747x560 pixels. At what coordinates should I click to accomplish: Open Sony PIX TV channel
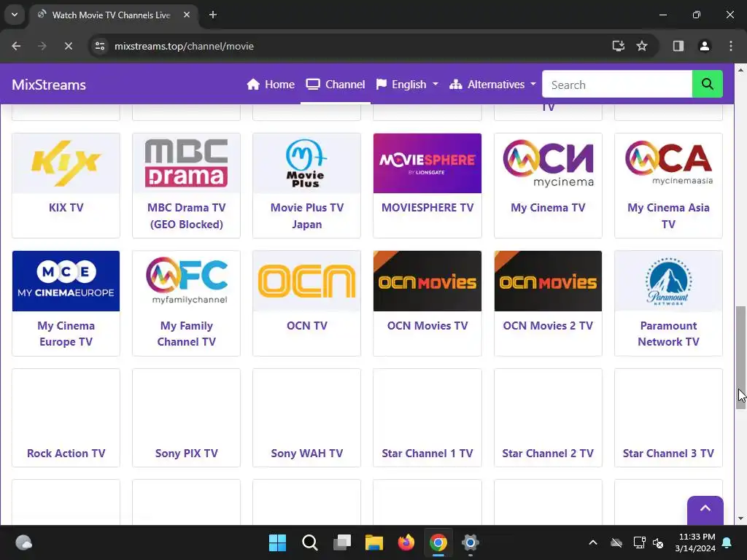pyautogui.click(x=186, y=454)
